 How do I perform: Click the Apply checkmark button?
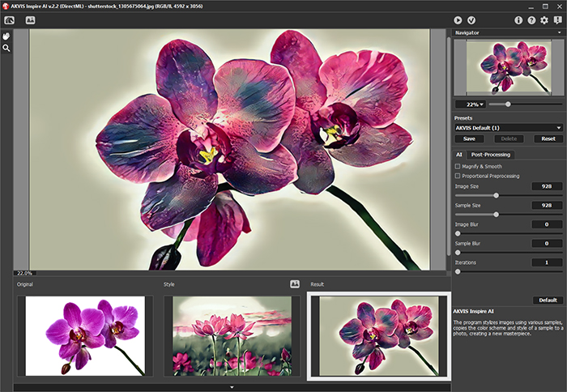click(x=471, y=19)
